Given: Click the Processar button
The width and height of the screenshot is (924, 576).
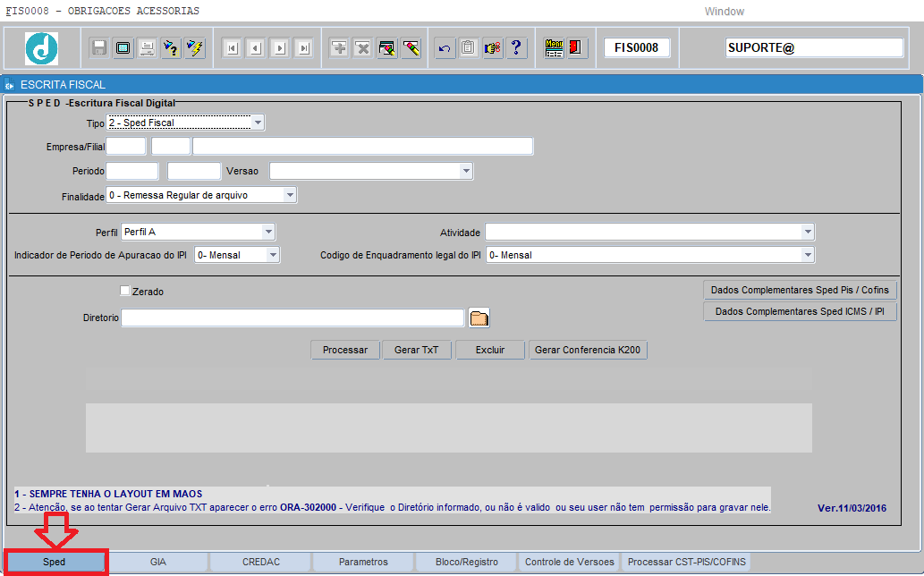Looking at the screenshot, I should coord(345,350).
